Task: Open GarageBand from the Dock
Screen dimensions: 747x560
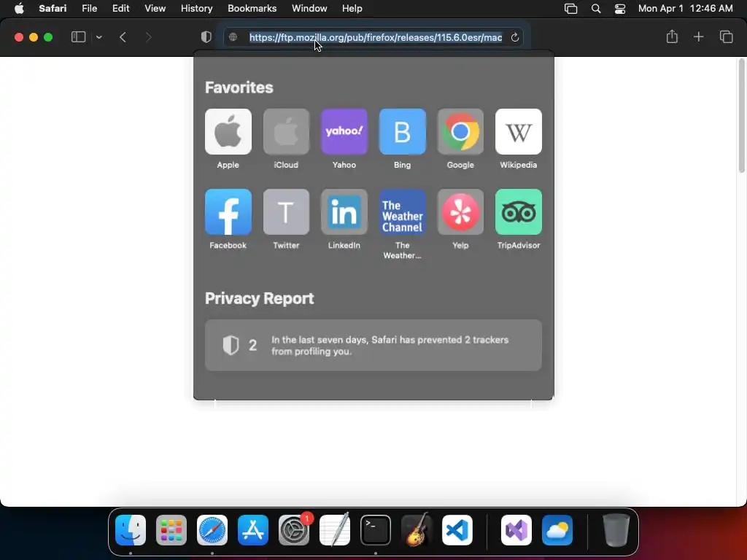Action: click(417, 530)
